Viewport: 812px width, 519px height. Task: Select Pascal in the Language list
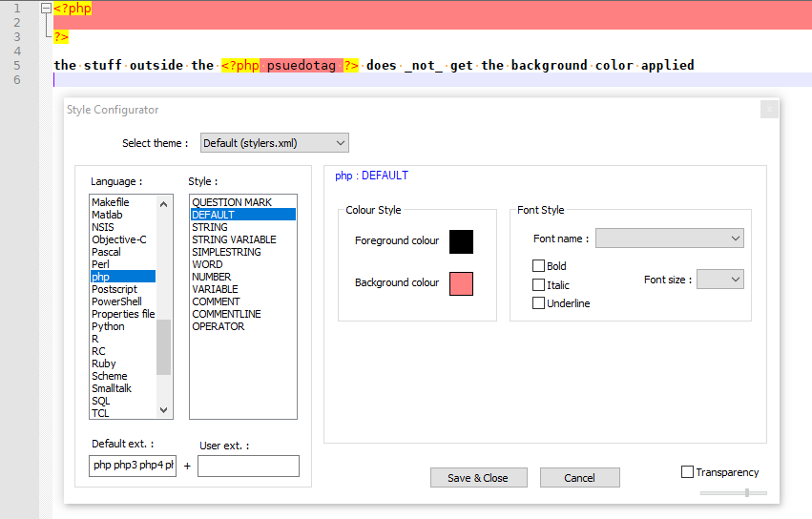coord(123,252)
